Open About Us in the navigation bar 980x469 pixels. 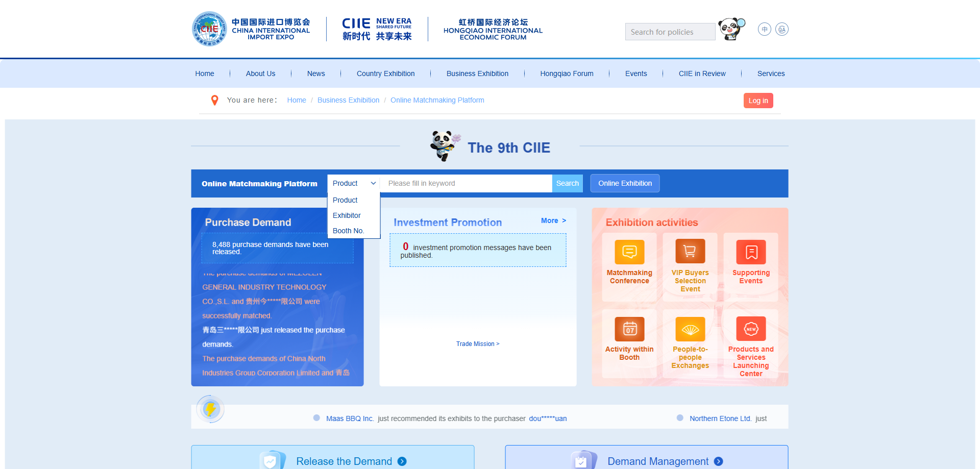[x=260, y=73]
